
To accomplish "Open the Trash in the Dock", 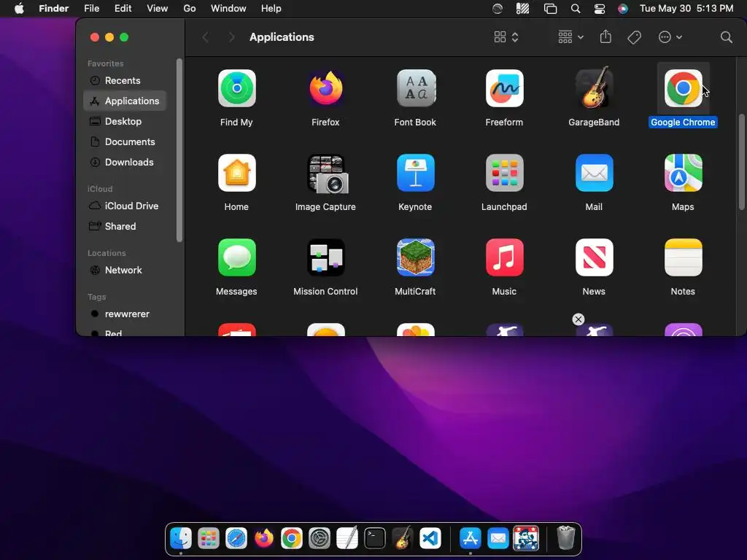I will tap(566, 538).
